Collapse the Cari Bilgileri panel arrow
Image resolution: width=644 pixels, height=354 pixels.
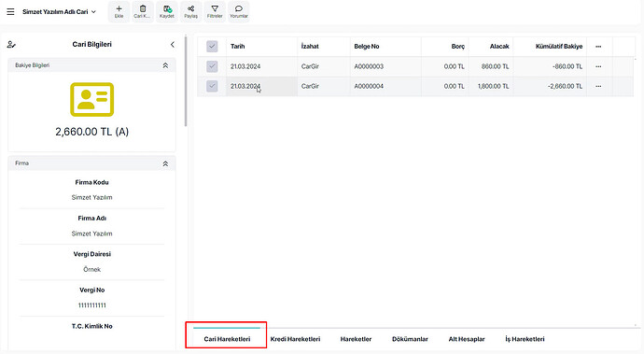(x=173, y=45)
